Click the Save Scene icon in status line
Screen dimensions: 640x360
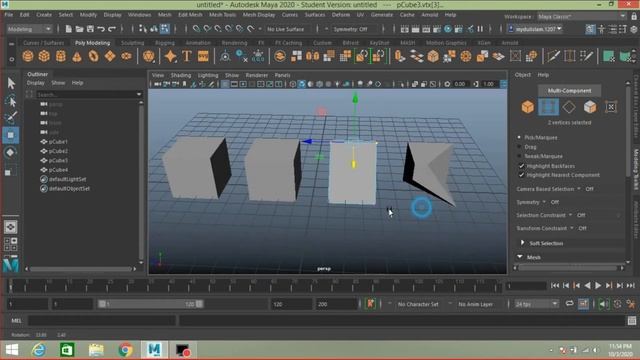coord(90,29)
